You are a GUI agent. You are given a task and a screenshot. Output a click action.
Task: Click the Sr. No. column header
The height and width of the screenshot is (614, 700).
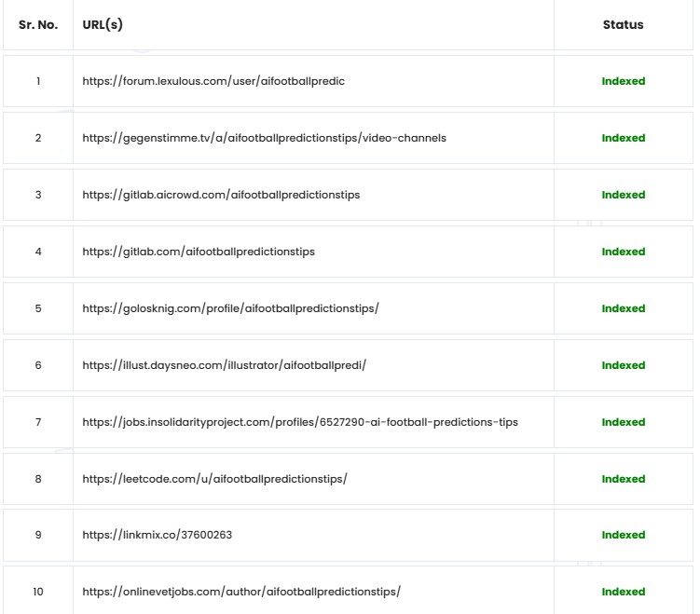click(x=38, y=25)
